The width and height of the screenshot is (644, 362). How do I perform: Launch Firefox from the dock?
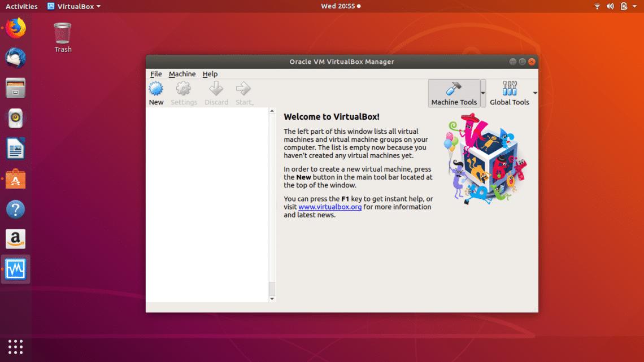(15, 28)
